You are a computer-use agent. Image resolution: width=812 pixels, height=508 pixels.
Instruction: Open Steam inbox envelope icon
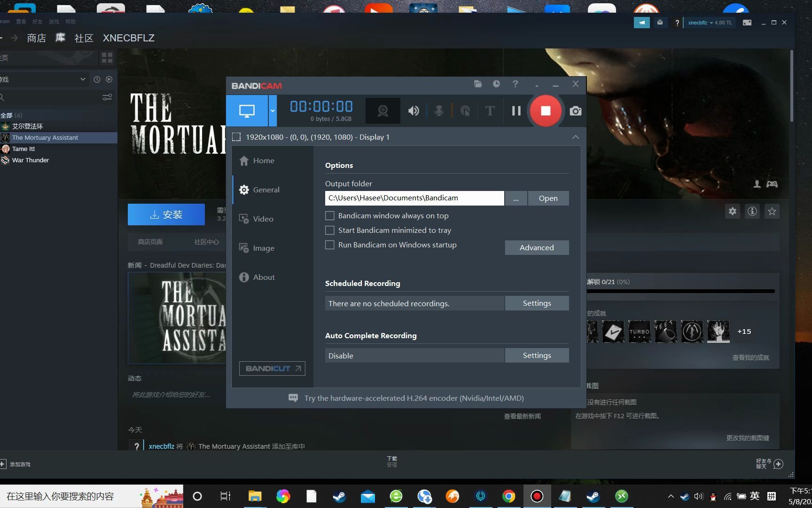coord(660,22)
